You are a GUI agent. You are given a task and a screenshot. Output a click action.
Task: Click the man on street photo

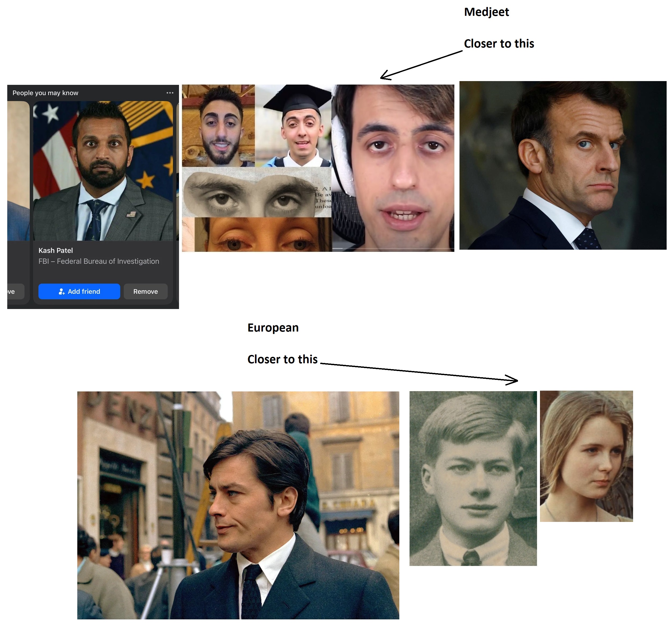pos(238,506)
